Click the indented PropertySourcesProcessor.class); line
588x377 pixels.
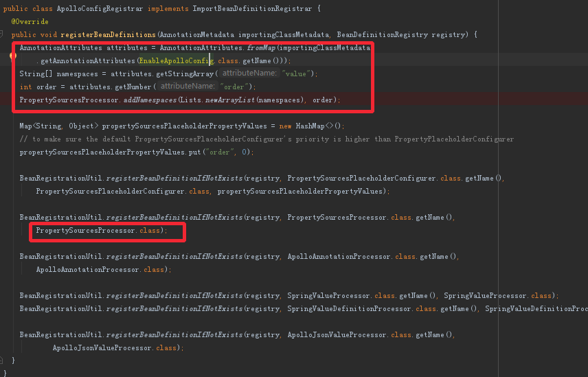pyautogui.click(x=102, y=231)
